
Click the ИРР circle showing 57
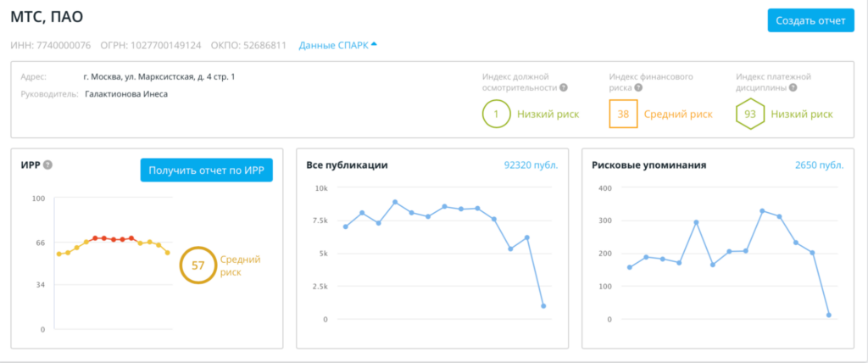click(198, 265)
